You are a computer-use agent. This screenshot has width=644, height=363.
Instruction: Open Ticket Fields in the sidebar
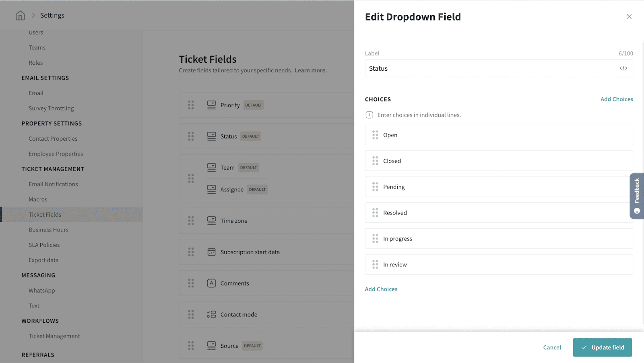tap(45, 215)
